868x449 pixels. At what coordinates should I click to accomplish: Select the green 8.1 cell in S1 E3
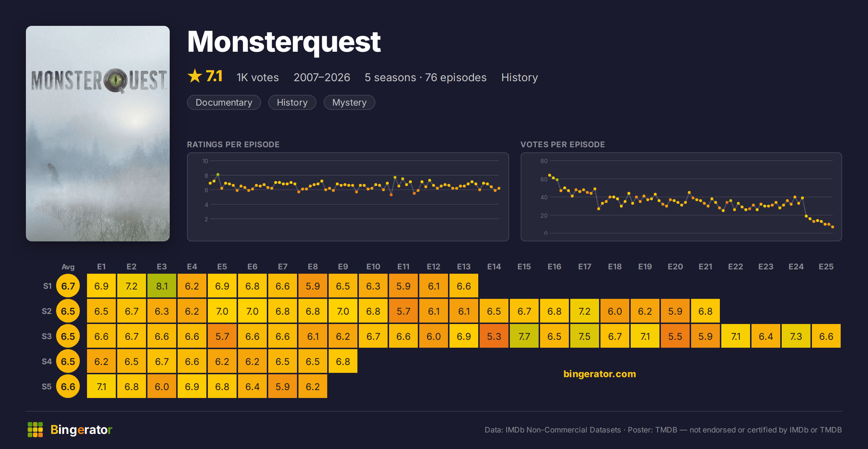click(162, 286)
